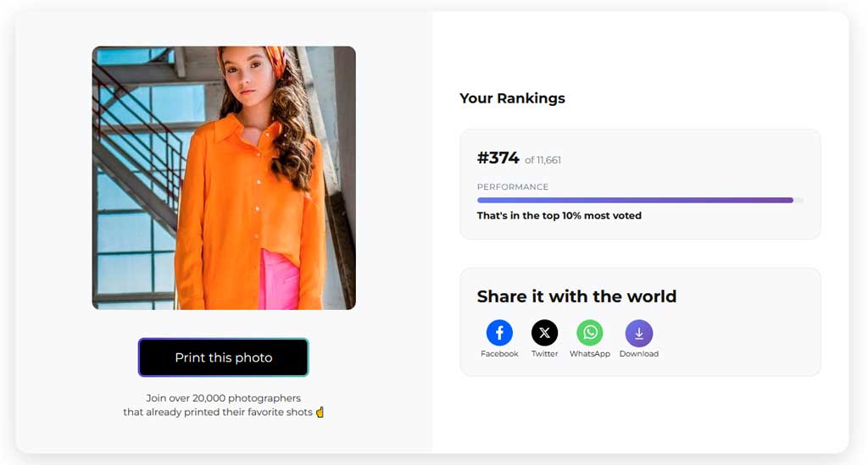868x465 pixels.
Task: Click the pointing hand emoji
Action: [x=320, y=412]
